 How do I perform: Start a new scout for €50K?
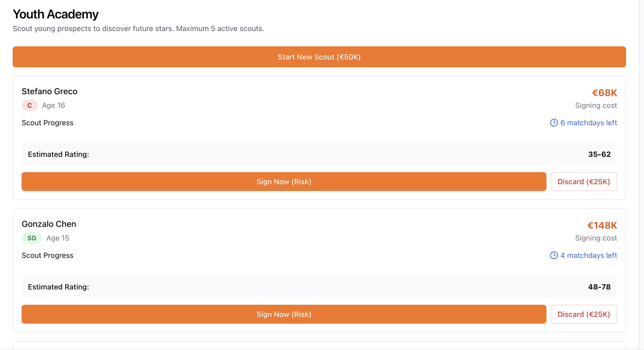[x=319, y=57]
